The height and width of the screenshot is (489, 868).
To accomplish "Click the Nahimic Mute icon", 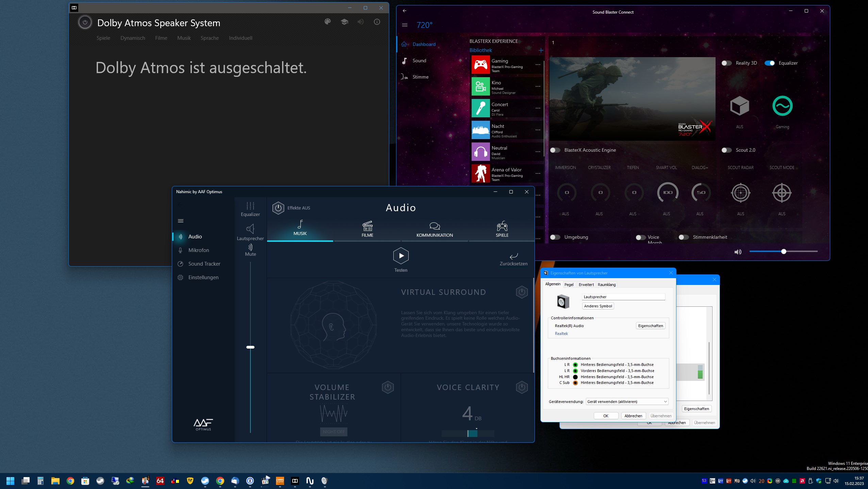I will (250, 247).
